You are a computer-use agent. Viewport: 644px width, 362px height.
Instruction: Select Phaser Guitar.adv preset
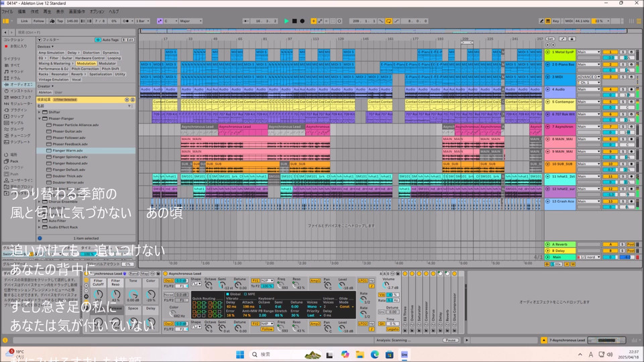click(86, 131)
